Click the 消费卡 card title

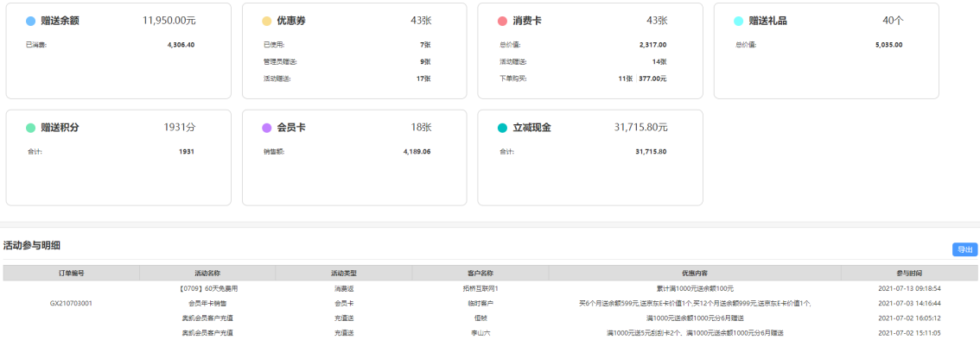527,22
